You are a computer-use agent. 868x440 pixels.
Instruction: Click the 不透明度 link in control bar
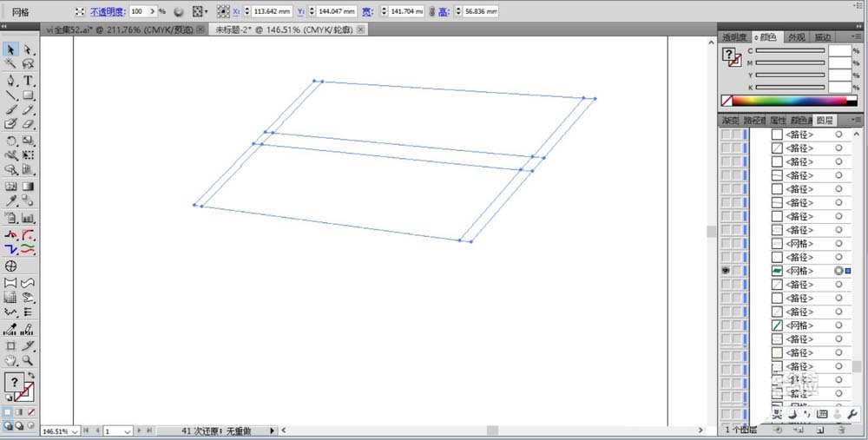[108, 11]
